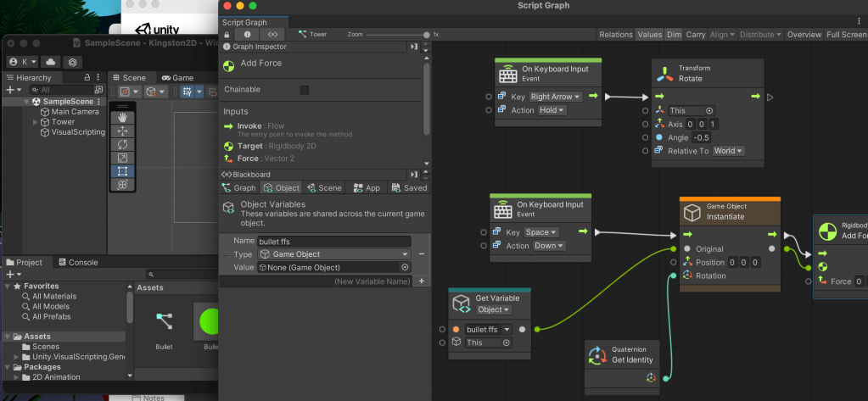Expand the Tower item in Hierarchy

pyautogui.click(x=35, y=122)
